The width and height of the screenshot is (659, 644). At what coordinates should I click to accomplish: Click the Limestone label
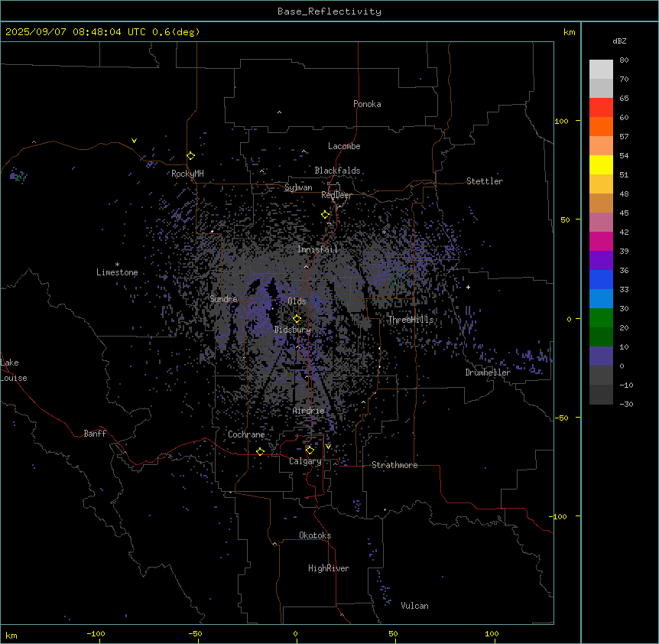117,272
